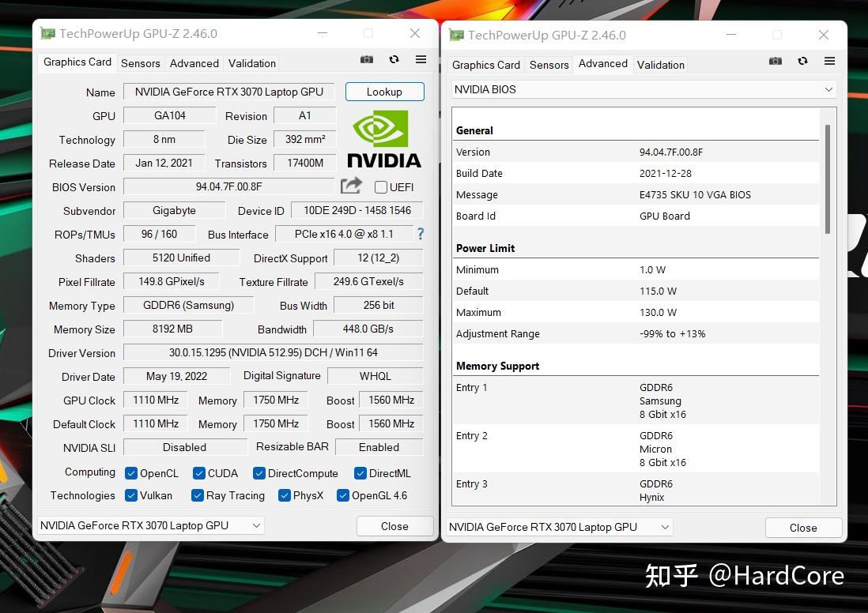The image size is (868, 613).
Task: Refresh data in the right GPU-Z window
Action: tap(802, 61)
